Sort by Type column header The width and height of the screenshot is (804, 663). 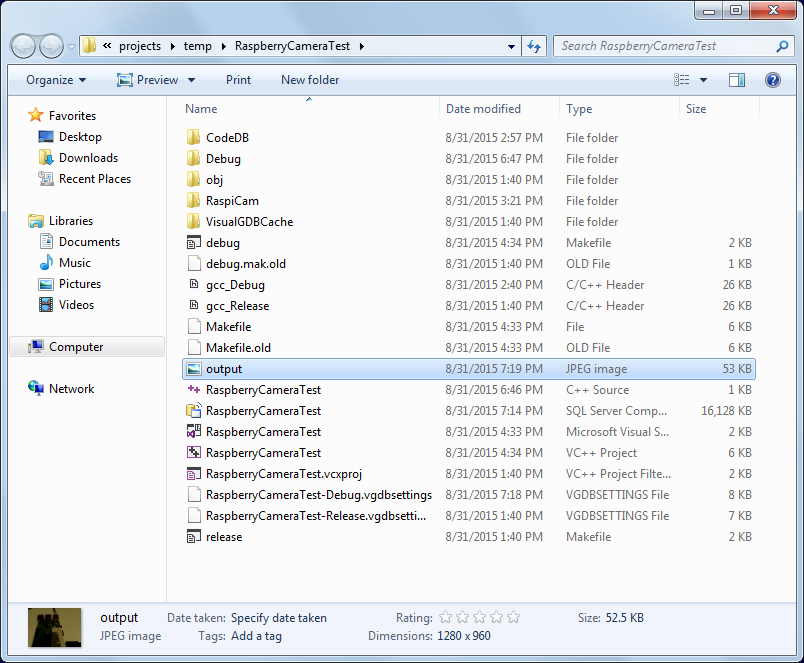tap(579, 109)
